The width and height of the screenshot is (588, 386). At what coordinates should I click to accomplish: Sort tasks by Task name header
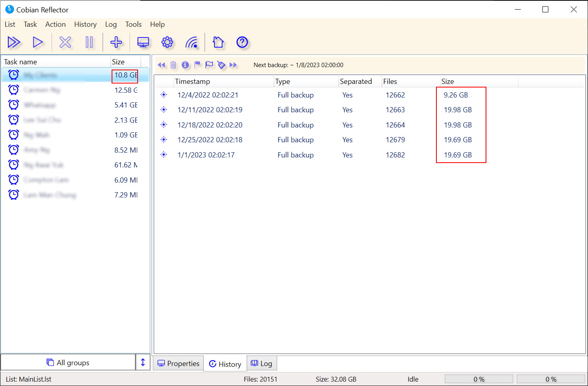tap(56, 62)
